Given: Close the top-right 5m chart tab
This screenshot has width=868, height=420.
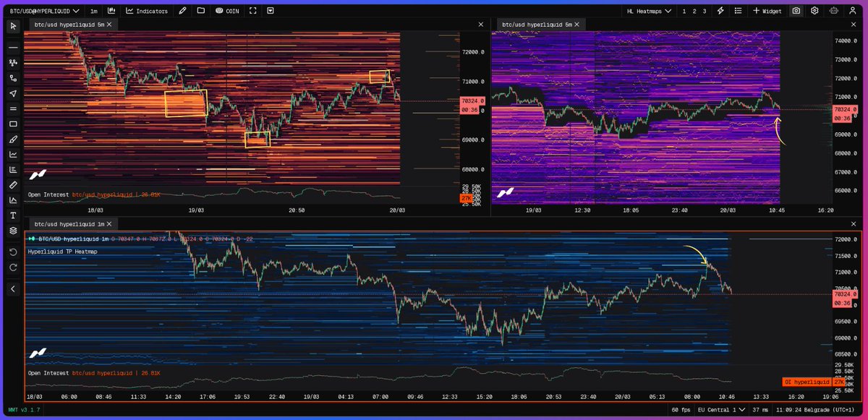Looking at the screenshot, I should point(576,25).
